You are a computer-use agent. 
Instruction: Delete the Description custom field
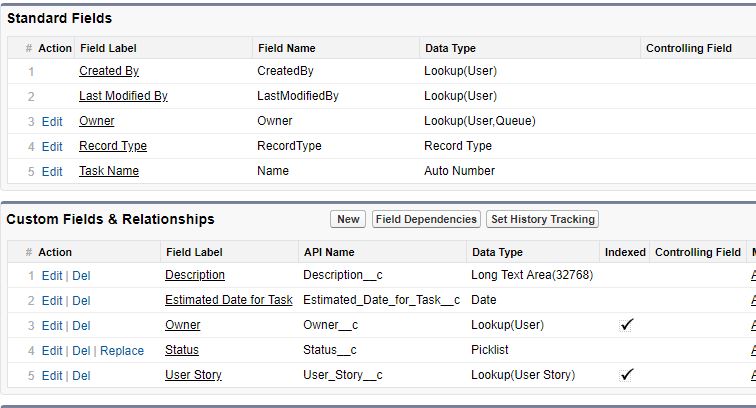(x=81, y=275)
